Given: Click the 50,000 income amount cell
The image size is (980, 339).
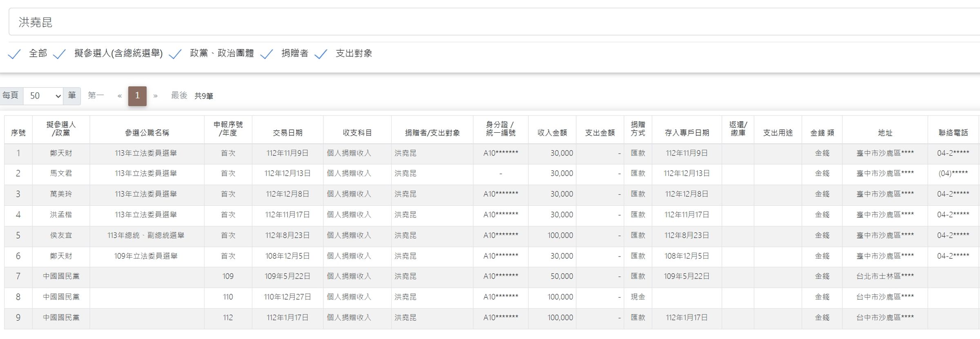Looking at the screenshot, I should [561, 277].
